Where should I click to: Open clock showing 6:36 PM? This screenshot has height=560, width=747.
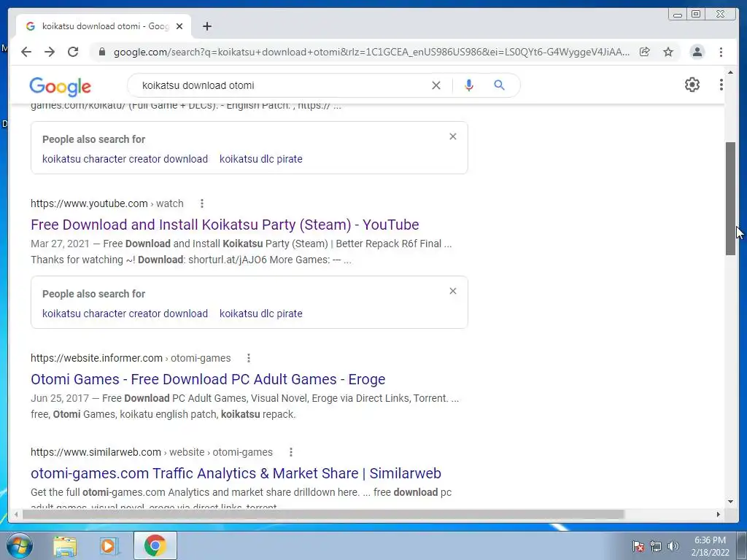(710, 546)
